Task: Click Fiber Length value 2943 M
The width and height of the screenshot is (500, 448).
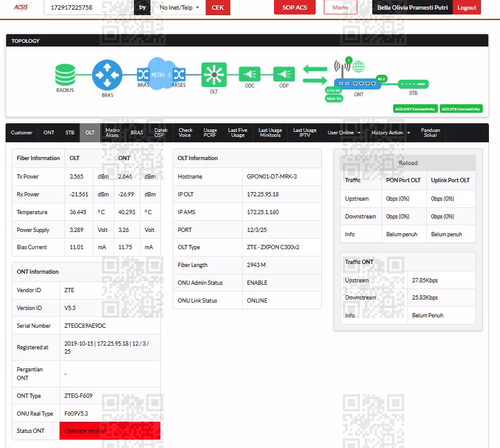Action: pos(256,265)
